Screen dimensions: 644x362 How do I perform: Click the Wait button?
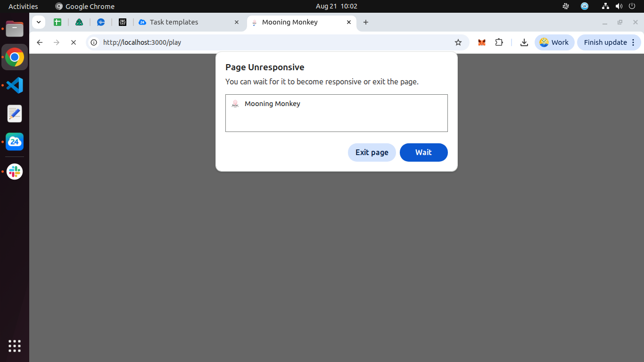[423, 152]
